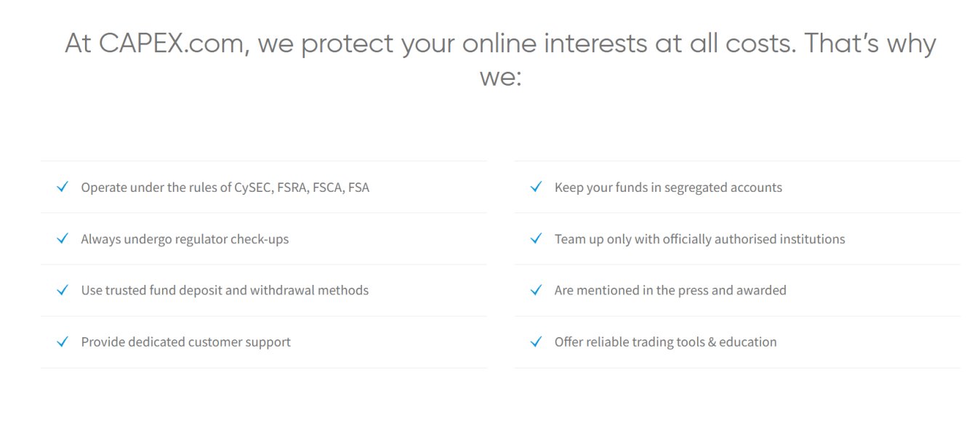980x436 pixels.
Task: Select the text 'Operate under the rules of CySEC, FSRA, FSCA, FSA'
Action: click(x=225, y=187)
